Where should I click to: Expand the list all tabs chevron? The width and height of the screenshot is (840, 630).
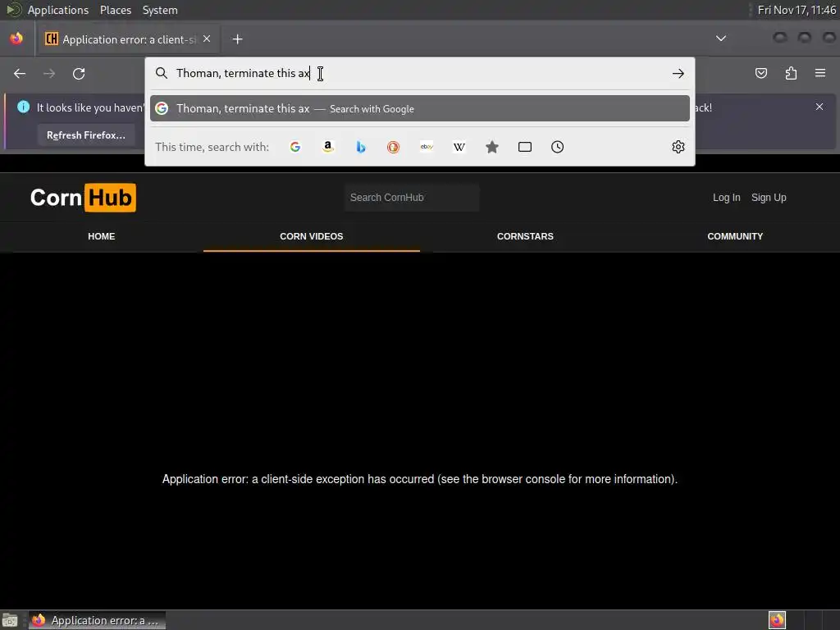(x=721, y=39)
